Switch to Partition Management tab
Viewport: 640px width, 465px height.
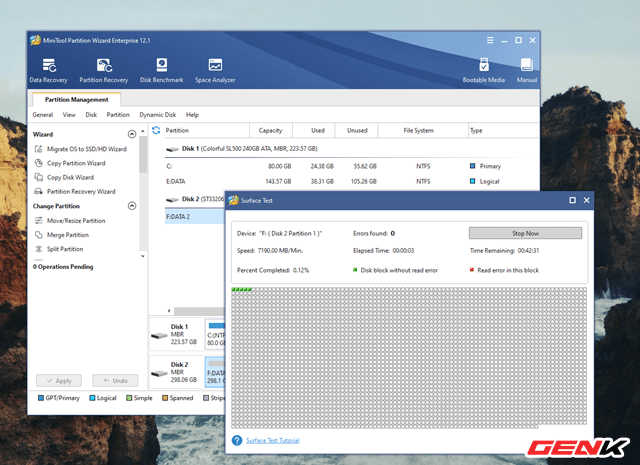tap(76, 99)
